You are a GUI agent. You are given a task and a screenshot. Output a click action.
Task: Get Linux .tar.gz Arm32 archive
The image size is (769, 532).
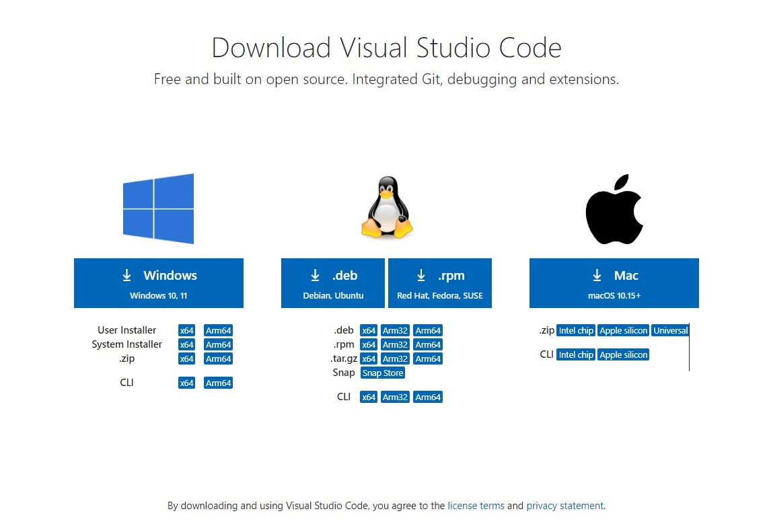point(396,359)
